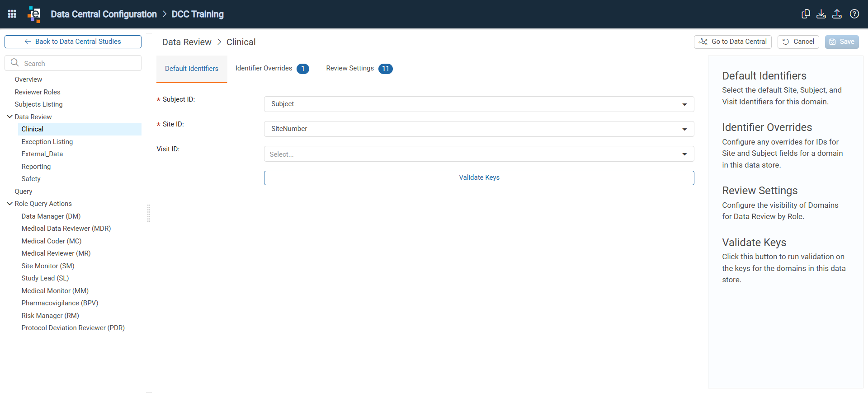Open the Visit ID Select dropdown

(479, 154)
